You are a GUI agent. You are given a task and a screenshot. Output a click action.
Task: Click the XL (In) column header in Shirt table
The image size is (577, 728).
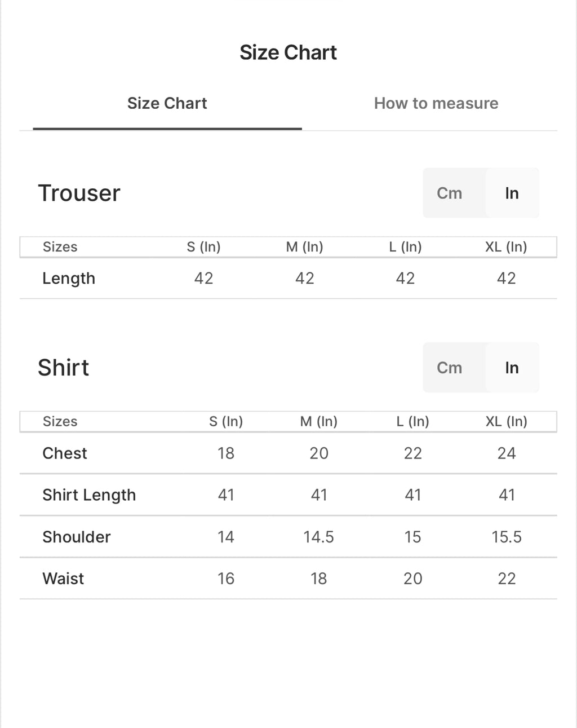click(x=506, y=421)
